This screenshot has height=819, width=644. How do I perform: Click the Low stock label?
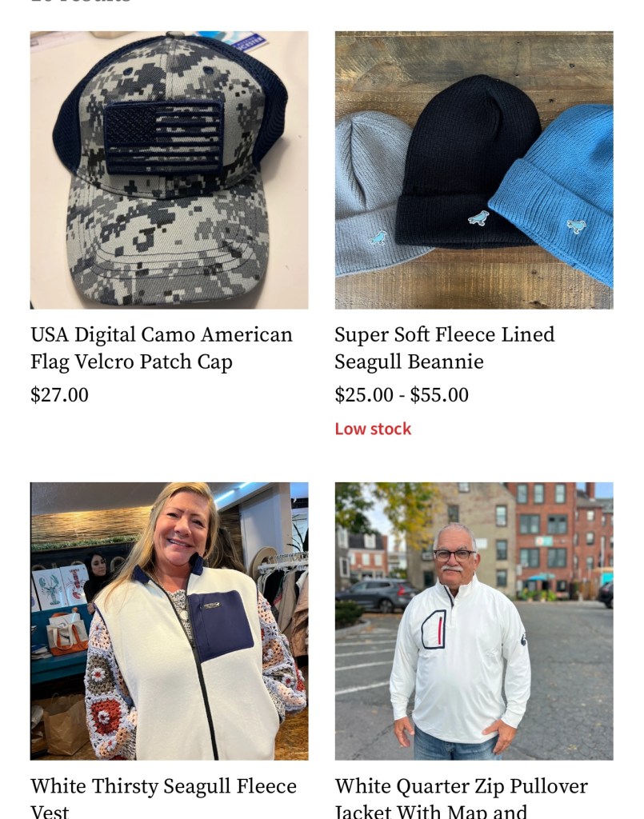(x=373, y=429)
